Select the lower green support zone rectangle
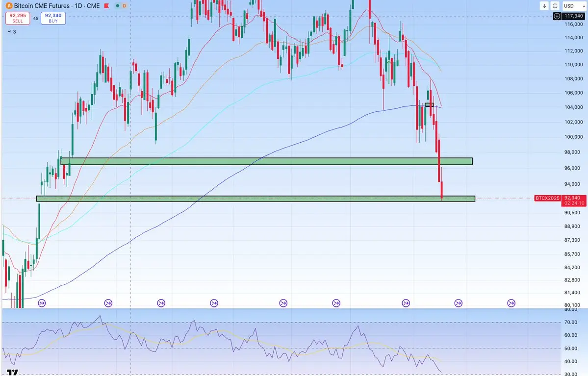 (x=256, y=199)
